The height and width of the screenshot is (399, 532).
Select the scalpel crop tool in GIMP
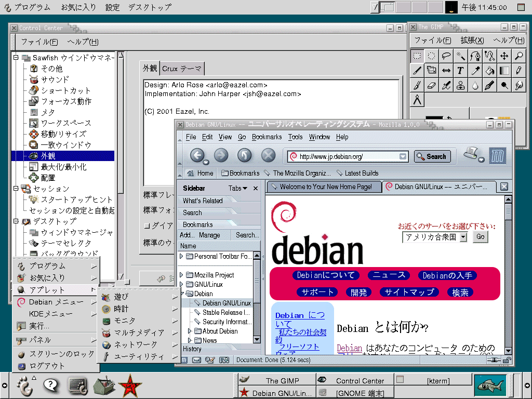[417, 71]
